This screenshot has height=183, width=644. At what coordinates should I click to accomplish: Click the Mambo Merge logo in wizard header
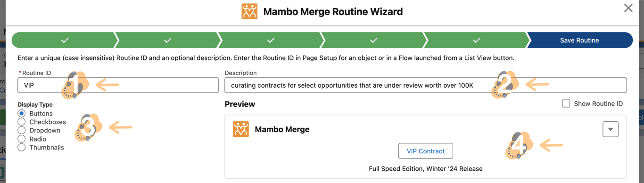[249, 11]
